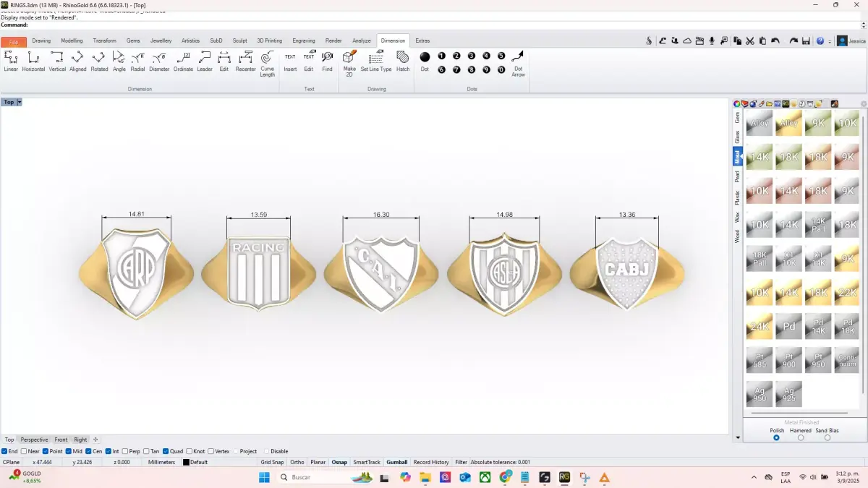Screen dimensions: 868x488
Task: Toggle Grid Snap in status bar
Action: click(x=272, y=462)
